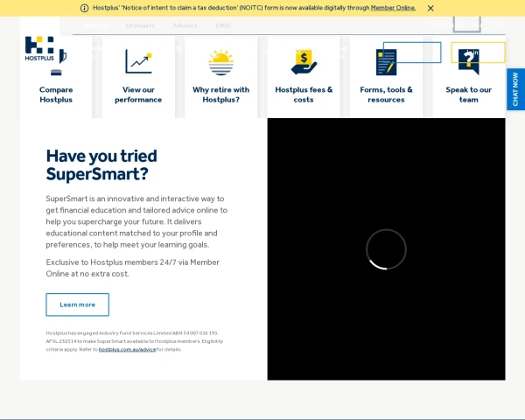Image resolution: width=525 pixels, height=420 pixels.
Task: Switch to the SMSF tab
Action: [x=223, y=25]
